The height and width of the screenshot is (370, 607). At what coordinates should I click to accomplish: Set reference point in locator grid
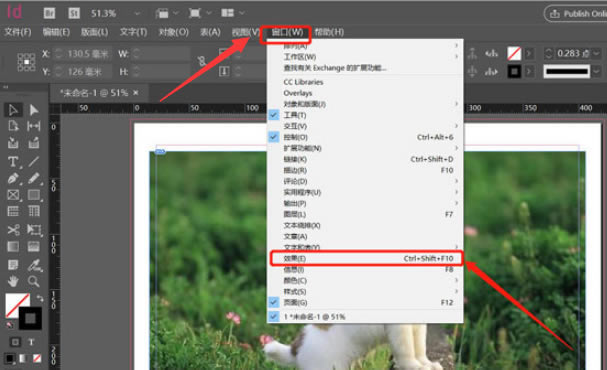point(26,62)
